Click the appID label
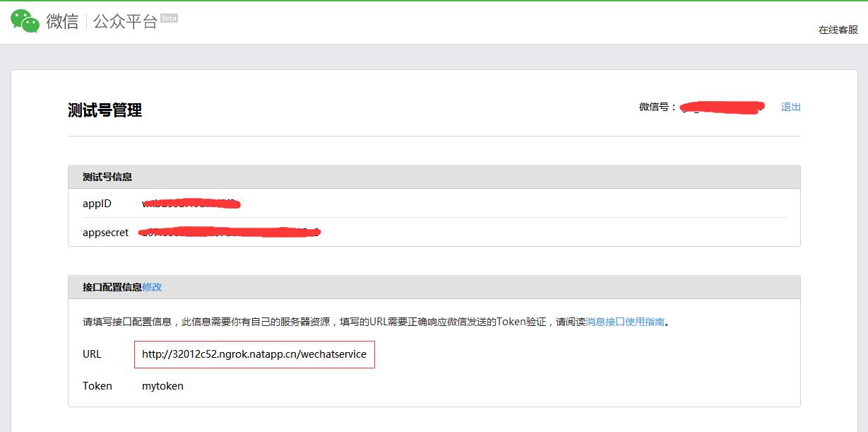The width and height of the screenshot is (868, 432). [x=97, y=204]
